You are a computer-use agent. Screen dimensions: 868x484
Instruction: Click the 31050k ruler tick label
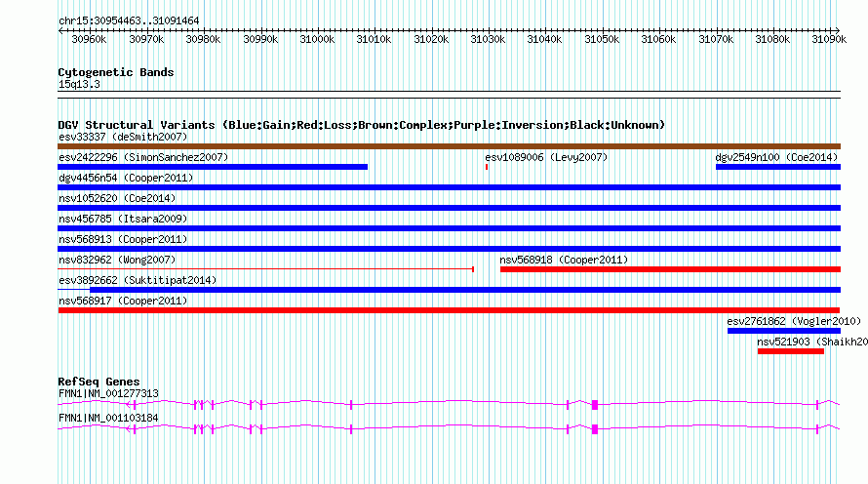coord(602,39)
